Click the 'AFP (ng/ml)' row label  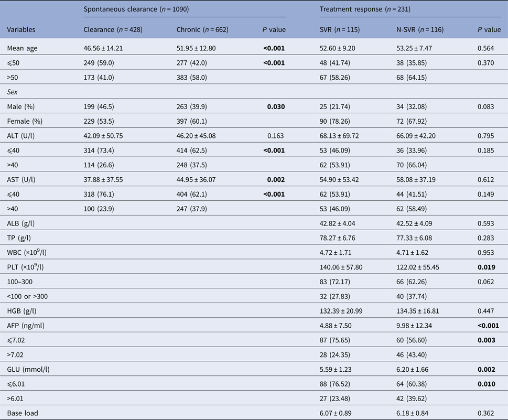click(x=25, y=326)
